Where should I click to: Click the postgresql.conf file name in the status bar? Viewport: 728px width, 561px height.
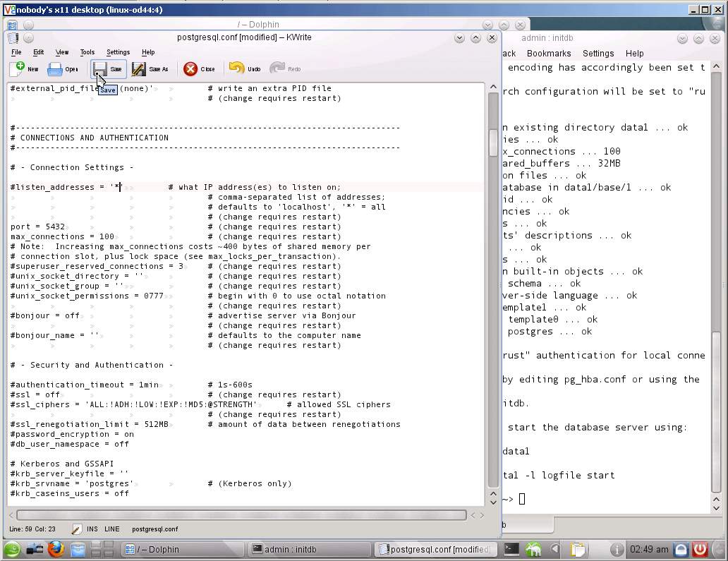tap(154, 529)
